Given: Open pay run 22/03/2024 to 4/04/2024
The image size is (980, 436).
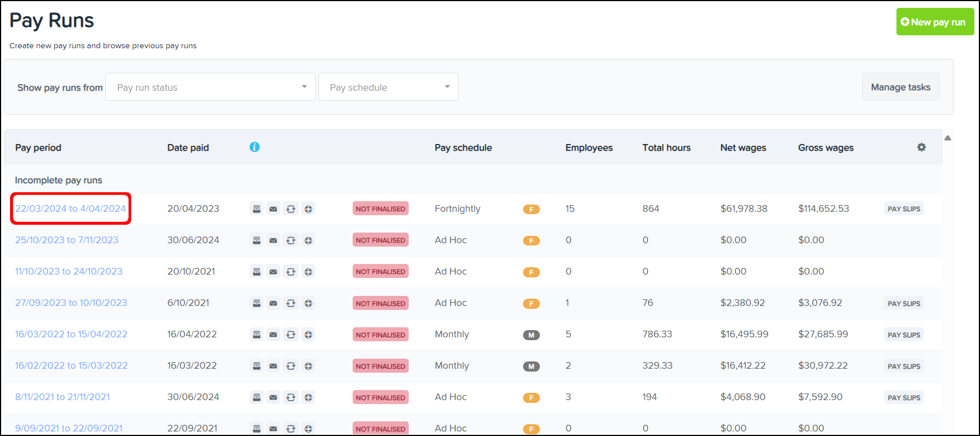Looking at the screenshot, I should tap(71, 208).
